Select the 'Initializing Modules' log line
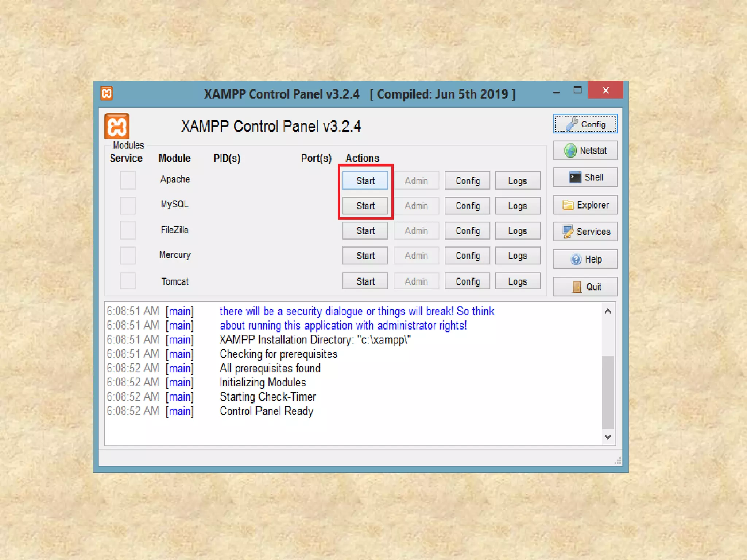The image size is (747, 560). coord(263,382)
